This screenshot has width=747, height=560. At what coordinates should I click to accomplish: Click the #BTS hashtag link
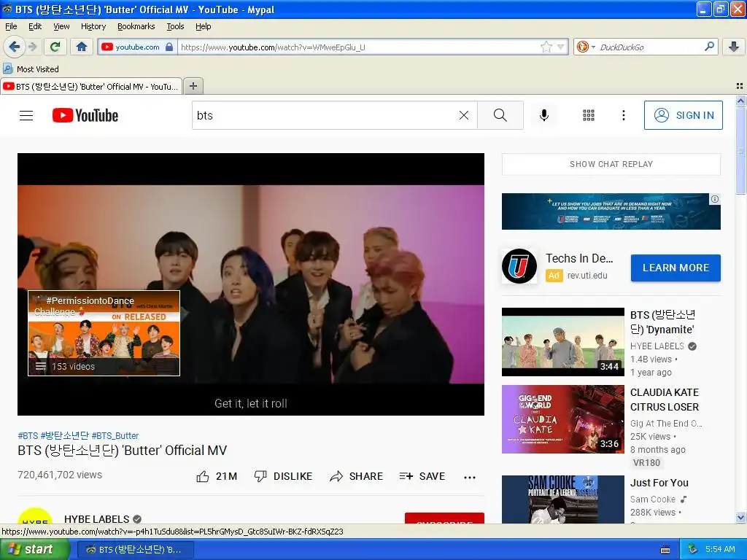28,436
